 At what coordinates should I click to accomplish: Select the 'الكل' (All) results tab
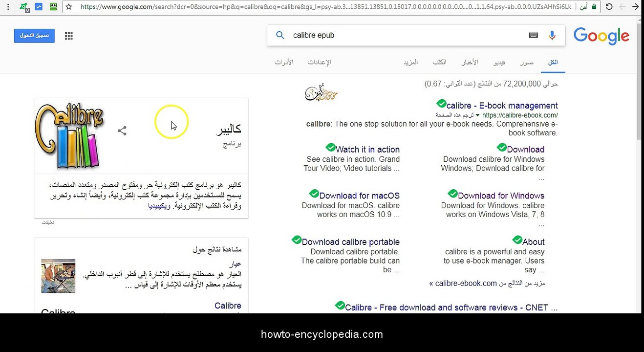click(x=553, y=63)
